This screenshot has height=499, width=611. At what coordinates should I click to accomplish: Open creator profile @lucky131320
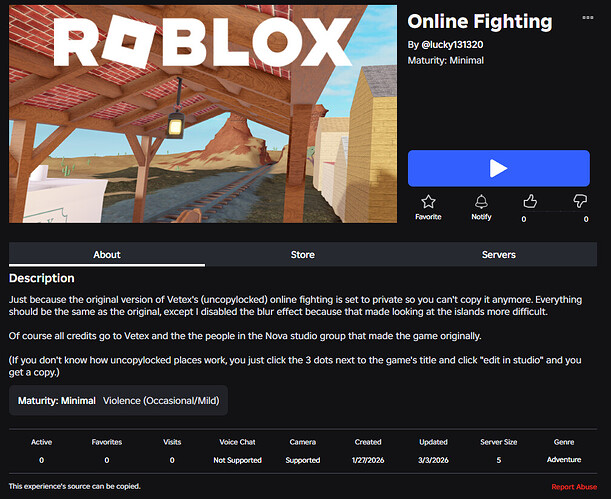(x=450, y=45)
